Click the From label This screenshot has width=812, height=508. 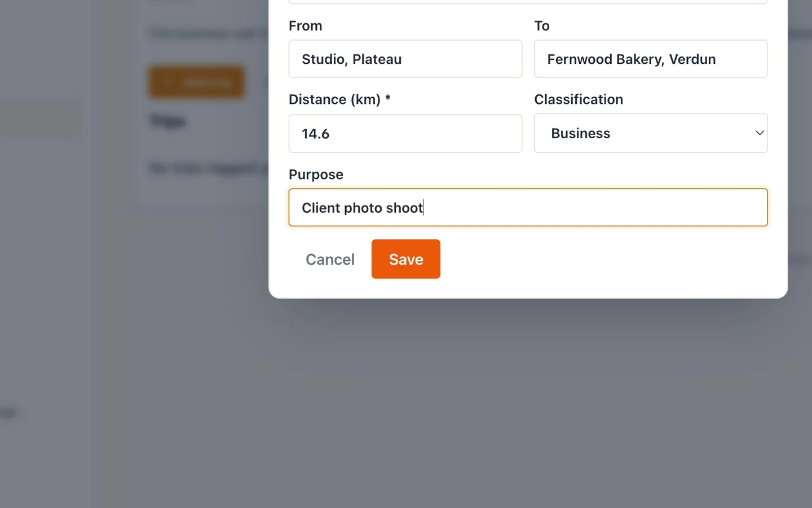click(x=305, y=26)
